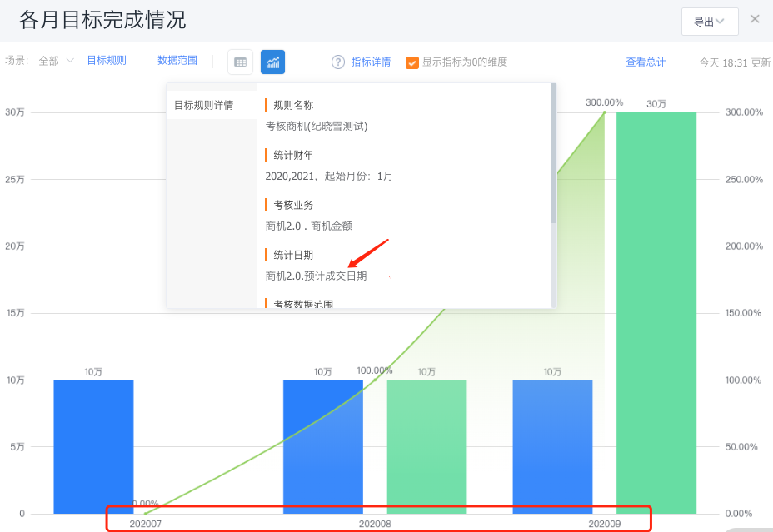Viewport: 773px width, 532px height.
Task: Click the question mark help icon
Action: 338,62
